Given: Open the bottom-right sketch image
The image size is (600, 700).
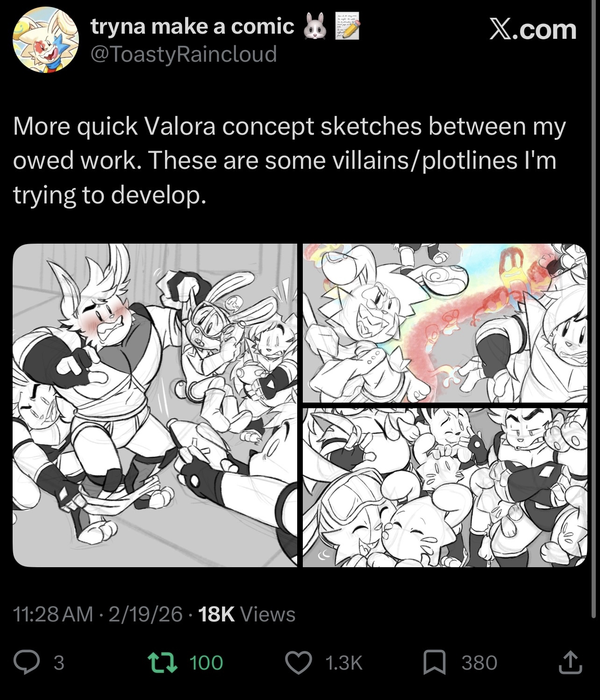Looking at the screenshot, I should click(444, 487).
